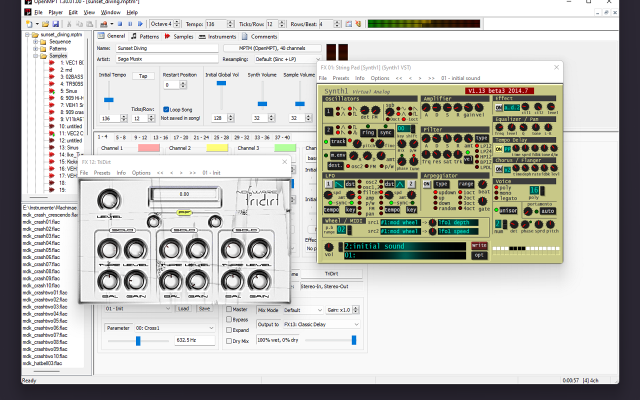Click the Synth1 next preset '>' arrow
Image resolution: width=640 pixels, height=400 pixels.
(420, 78)
